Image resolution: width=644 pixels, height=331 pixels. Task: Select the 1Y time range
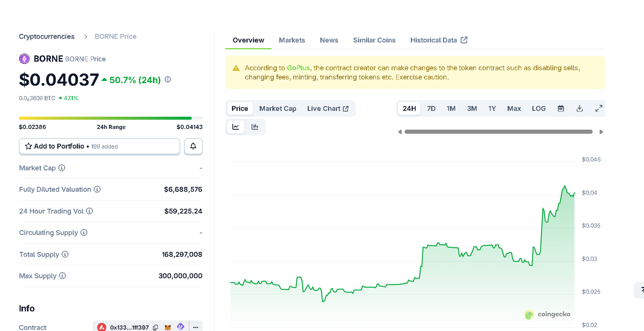(x=492, y=108)
